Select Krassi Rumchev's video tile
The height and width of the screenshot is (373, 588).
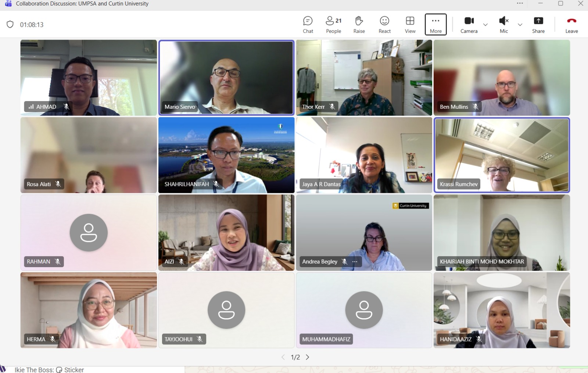point(502,155)
